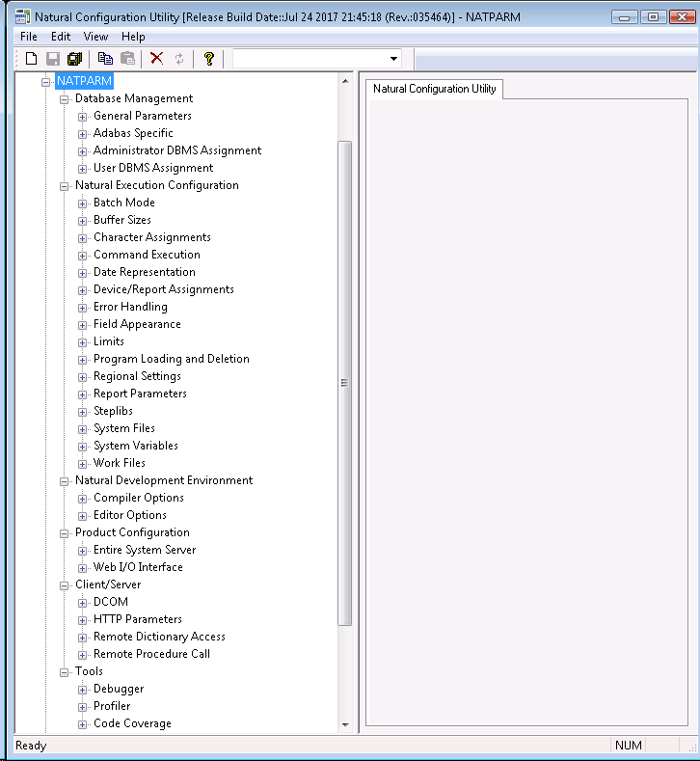Image resolution: width=700 pixels, height=761 pixels.
Task: Select Debugger in tree
Action: tap(119, 689)
